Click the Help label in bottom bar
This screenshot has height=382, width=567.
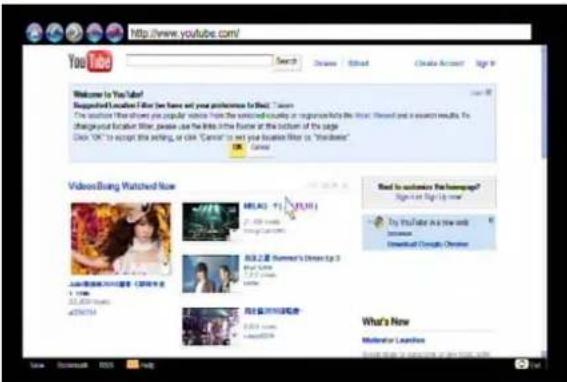[148, 366]
